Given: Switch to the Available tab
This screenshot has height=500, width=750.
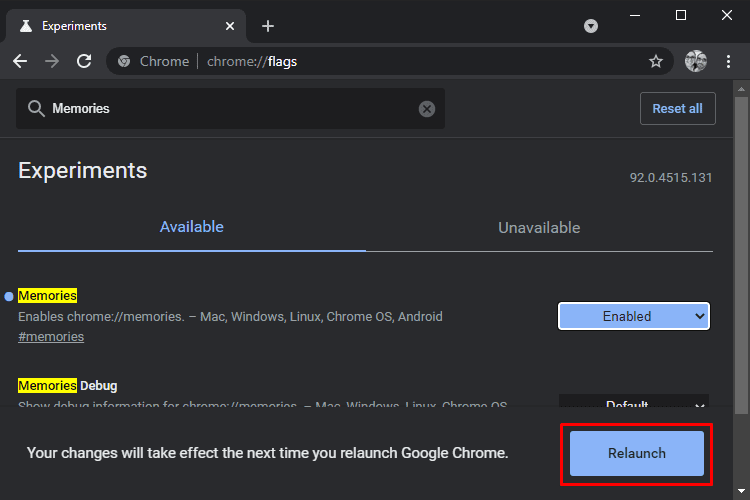Looking at the screenshot, I should tap(192, 227).
